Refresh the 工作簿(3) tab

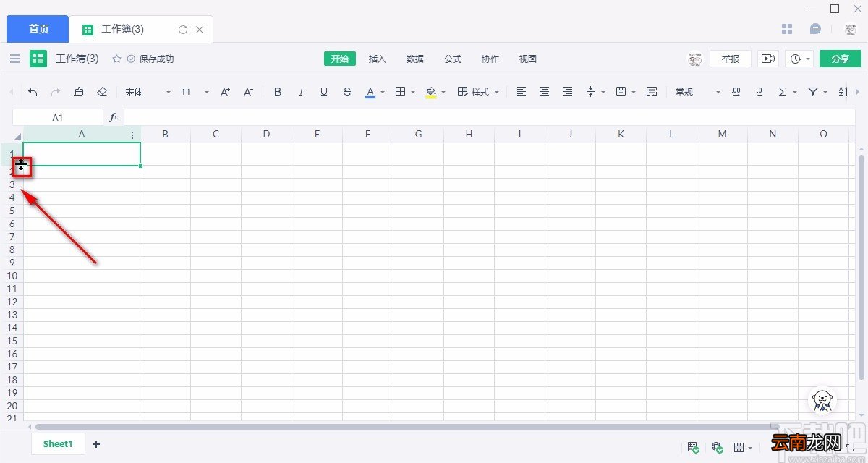coord(183,30)
